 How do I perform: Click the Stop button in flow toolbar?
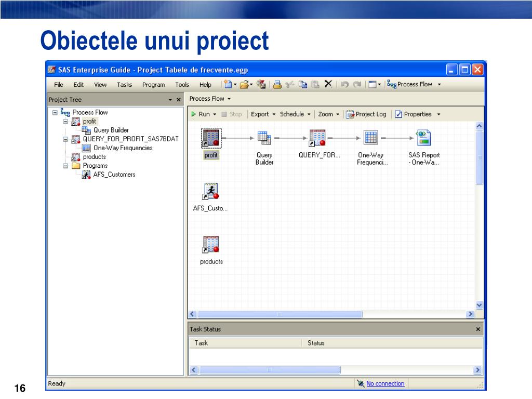click(x=232, y=114)
